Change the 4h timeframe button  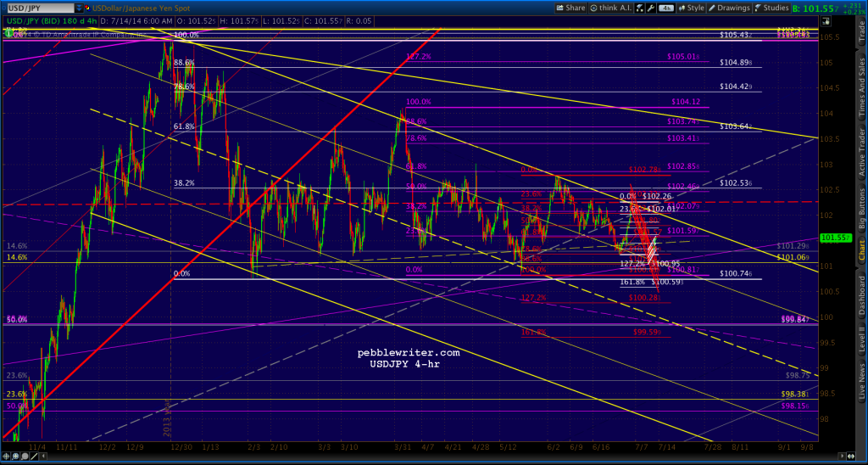(666, 8)
